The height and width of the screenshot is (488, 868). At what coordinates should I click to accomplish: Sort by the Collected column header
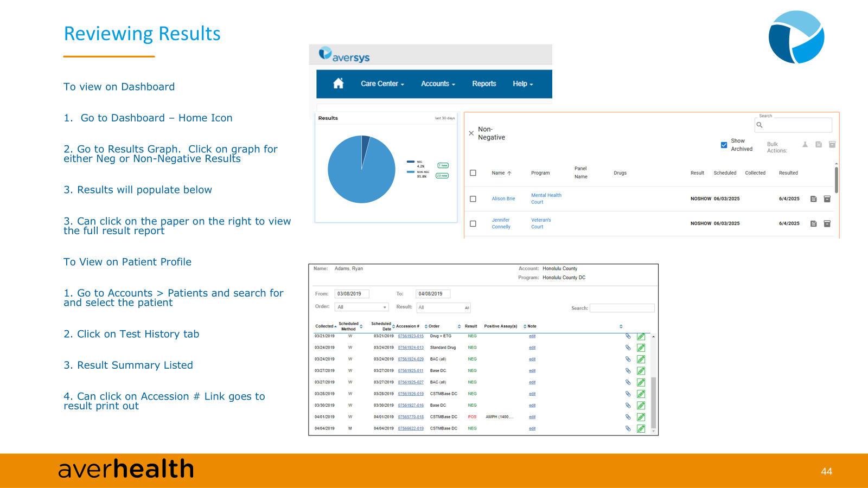coord(326,326)
